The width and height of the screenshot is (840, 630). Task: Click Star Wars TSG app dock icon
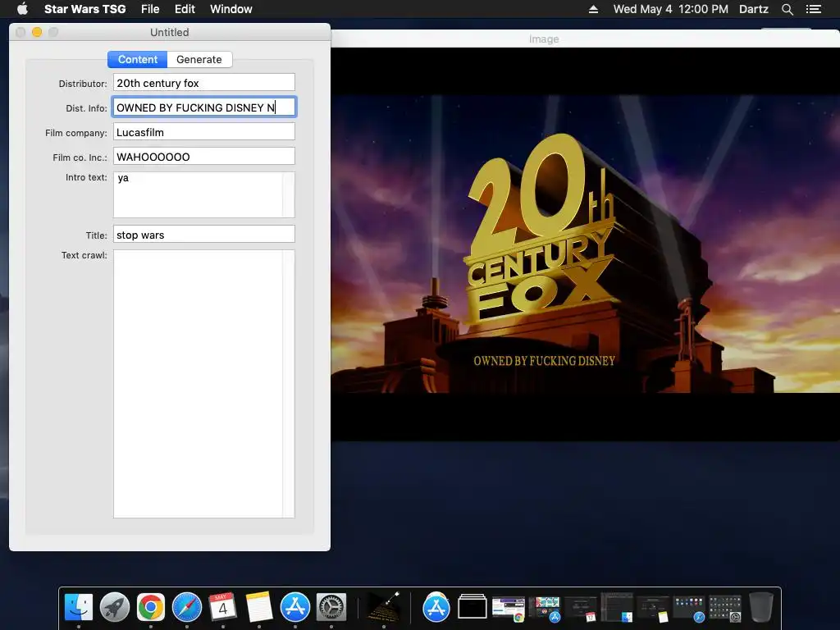click(x=384, y=607)
